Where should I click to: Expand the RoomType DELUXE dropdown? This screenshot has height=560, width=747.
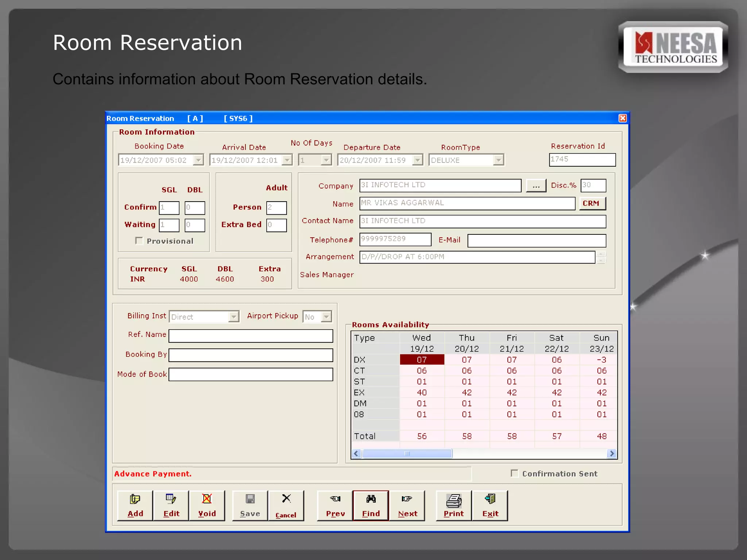click(498, 160)
